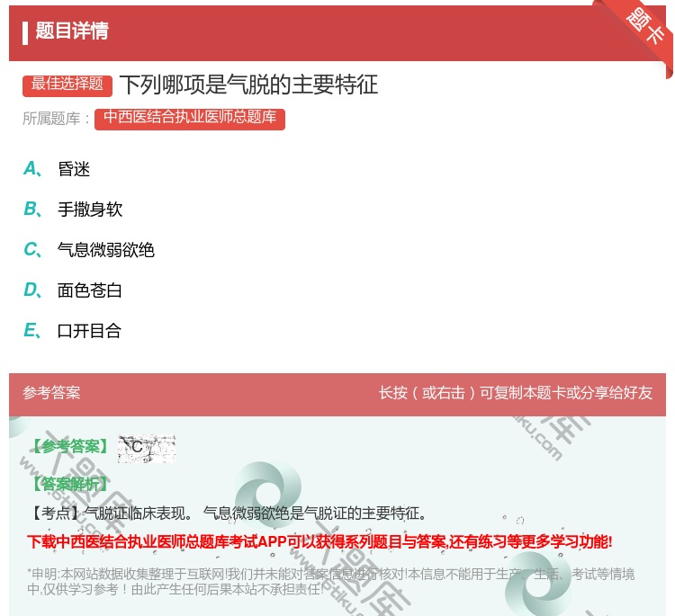Pick option C 气息微弱欲绝
The height and width of the screenshot is (616, 675).
coord(105,250)
